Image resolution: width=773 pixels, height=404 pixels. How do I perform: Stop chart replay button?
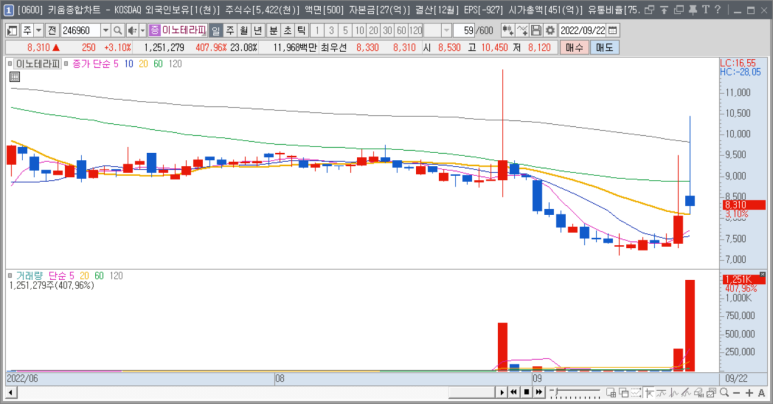click(x=527, y=393)
